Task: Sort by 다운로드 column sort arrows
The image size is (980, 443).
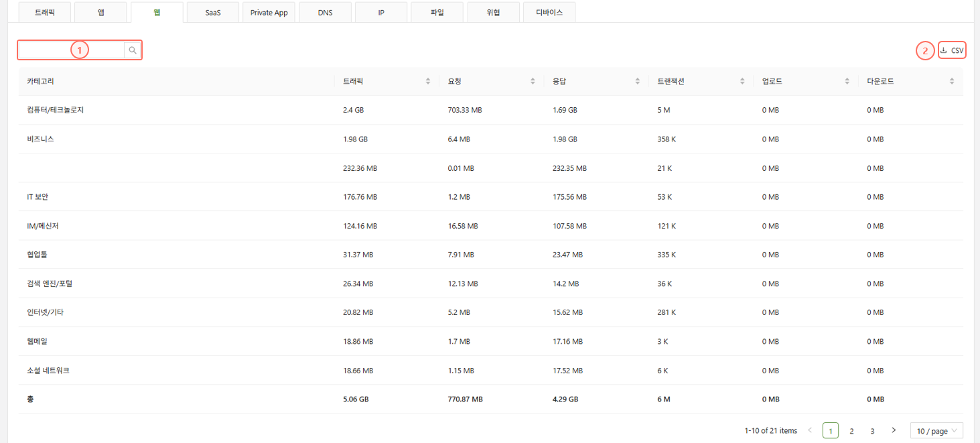Action: coord(952,81)
